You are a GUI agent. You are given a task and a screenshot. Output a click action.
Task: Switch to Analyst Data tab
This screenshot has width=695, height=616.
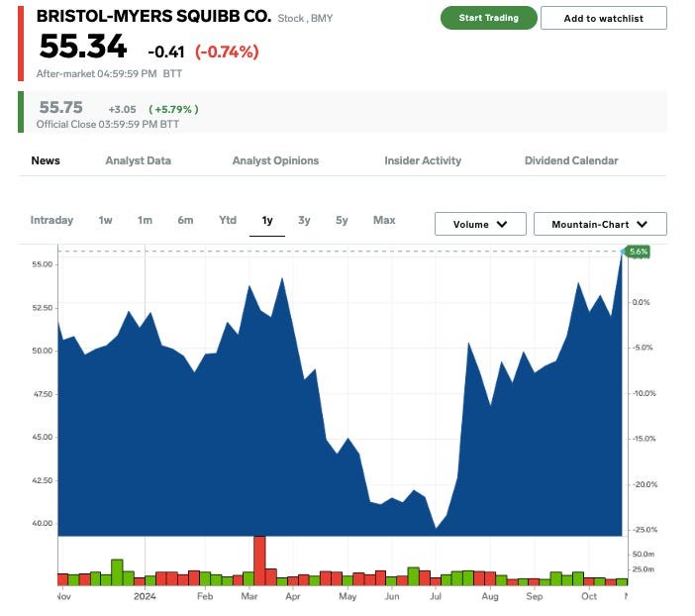[139, 160]
